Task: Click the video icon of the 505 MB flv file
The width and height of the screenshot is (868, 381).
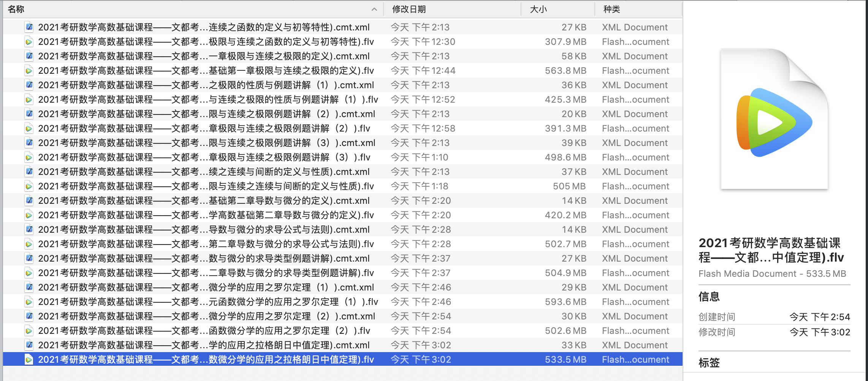Action: pyautogui.click(x=29, y=186)
